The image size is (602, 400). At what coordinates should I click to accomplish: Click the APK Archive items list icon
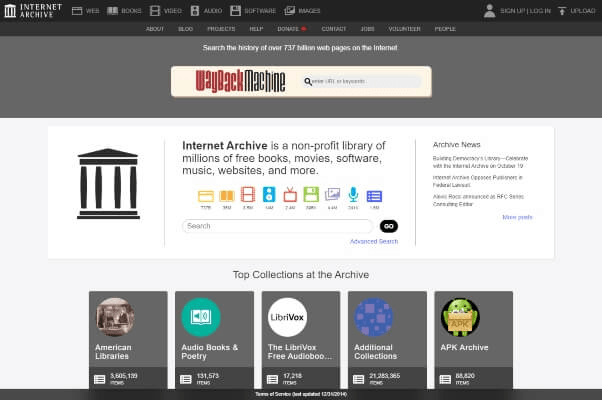[x=445, y=379]
